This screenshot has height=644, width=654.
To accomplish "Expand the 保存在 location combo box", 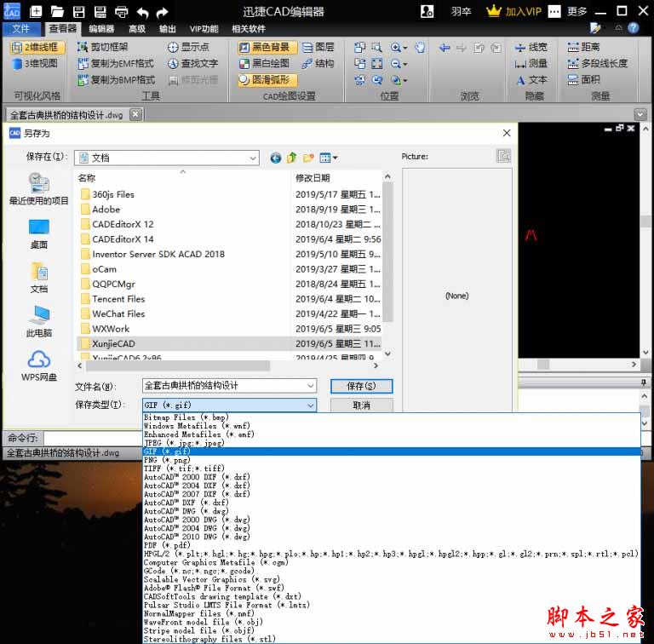I will click(x=252, y=158).
